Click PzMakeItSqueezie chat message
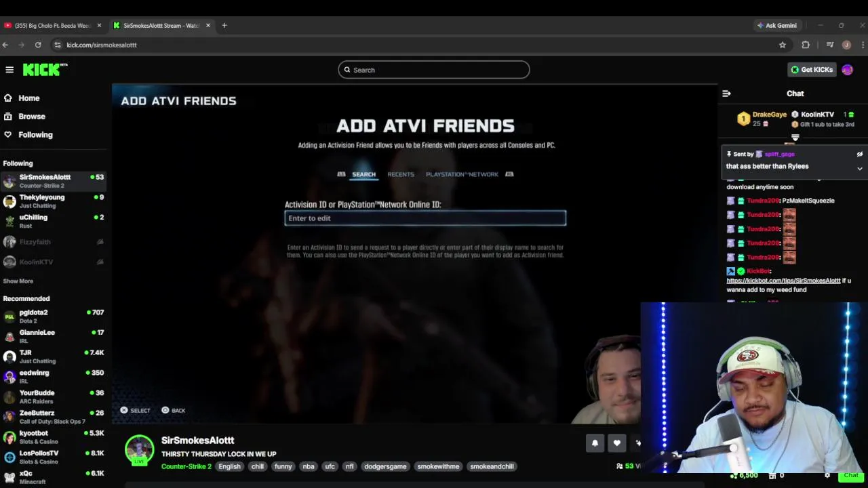This screenshot has width=868, height=488. click(x=808, y=201)
